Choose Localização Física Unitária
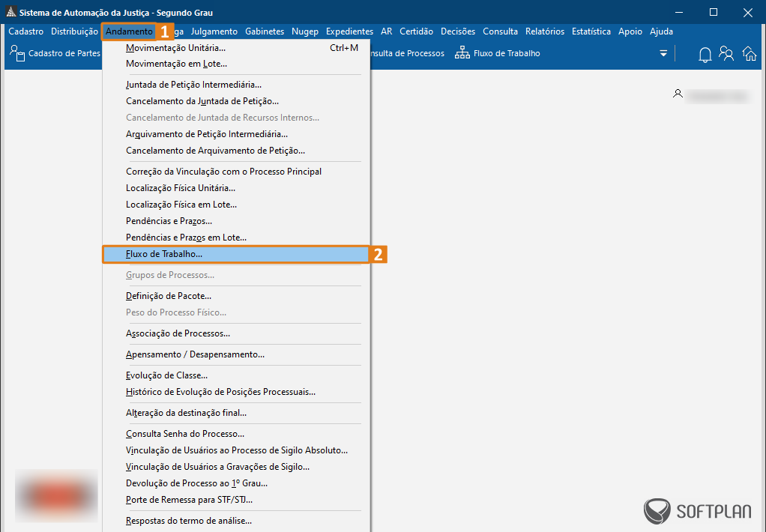Viewport: 766px width, 532px height. click(x=236, y=188)
